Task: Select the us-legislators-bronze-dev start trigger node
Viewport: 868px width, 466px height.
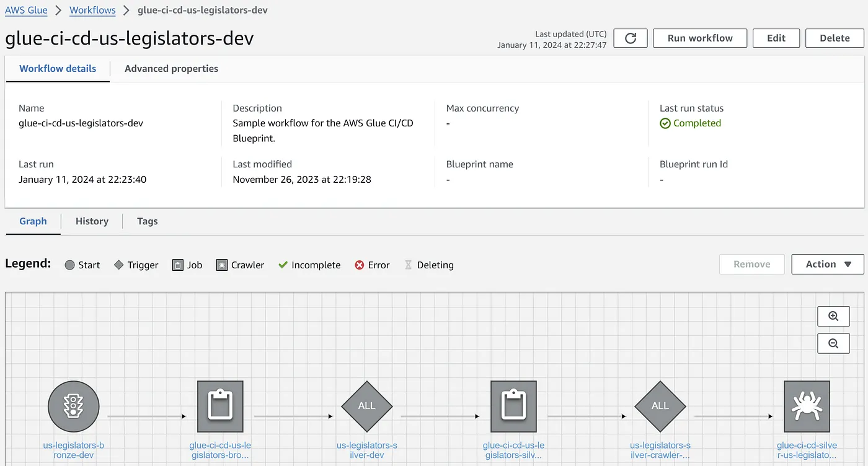Action: 74,407
